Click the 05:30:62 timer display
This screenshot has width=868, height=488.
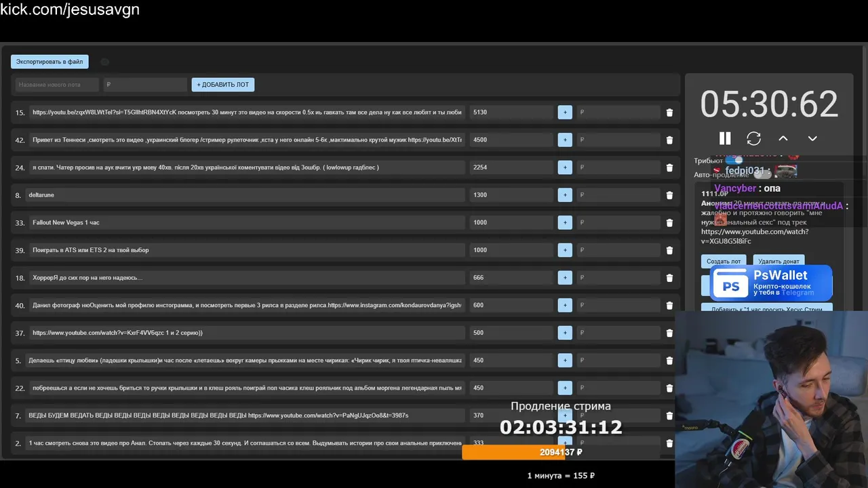pyautogui.click(x=769, y=104)
